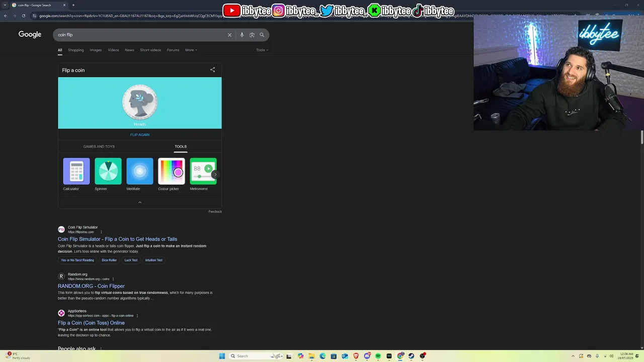Start voice search with the microphone icon
This screenshot has width=644, height=362.
pyautogui.click(x=242, y=35)
